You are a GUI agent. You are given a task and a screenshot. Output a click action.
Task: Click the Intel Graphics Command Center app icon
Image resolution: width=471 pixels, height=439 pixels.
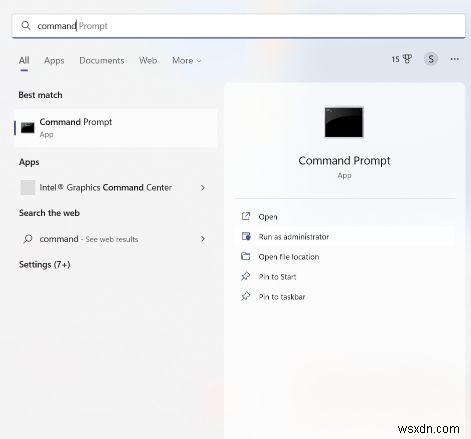pyautogui.click(x=28, y=187)
